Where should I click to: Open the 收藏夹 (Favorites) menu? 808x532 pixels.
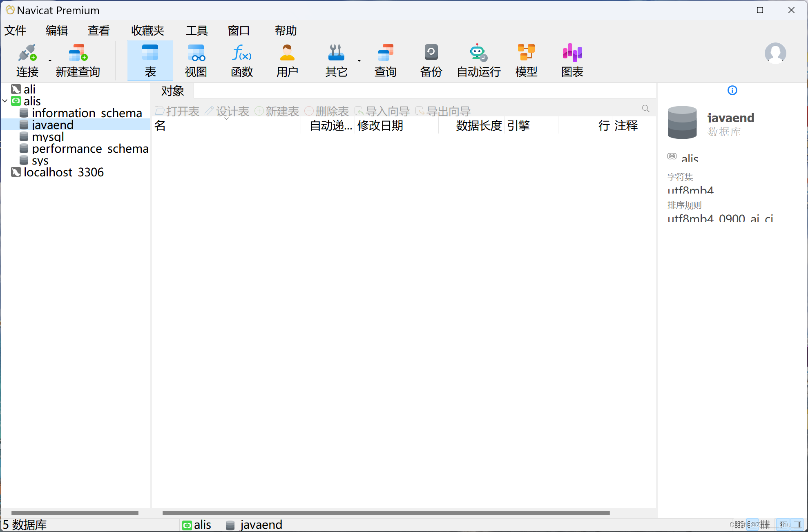[147, 31]
